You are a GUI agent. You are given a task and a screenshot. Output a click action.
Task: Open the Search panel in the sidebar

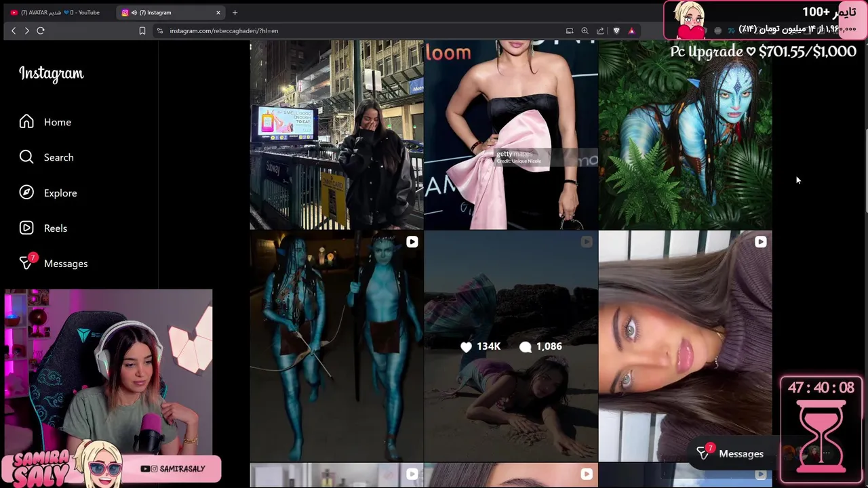(46, 157)
